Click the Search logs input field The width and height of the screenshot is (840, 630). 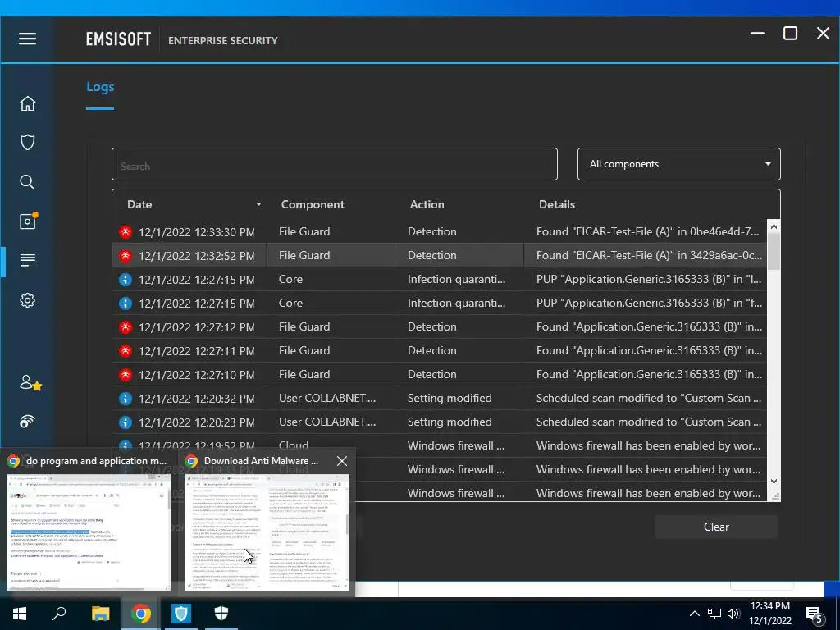point(335,164)
